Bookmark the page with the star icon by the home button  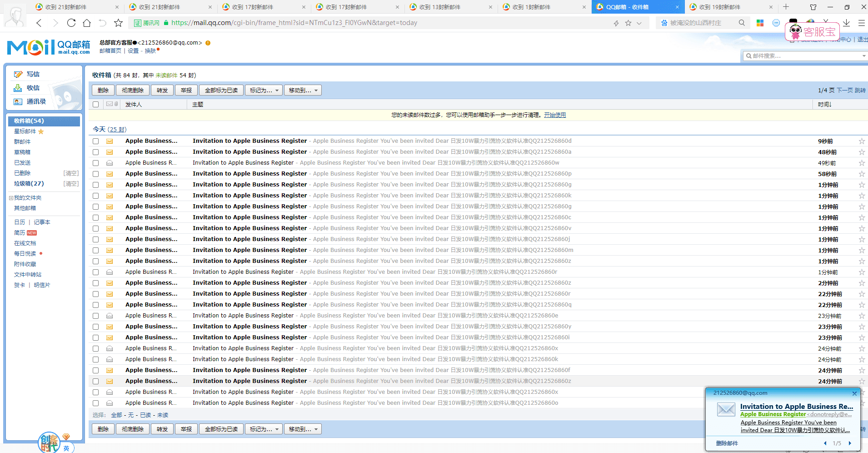pos(119,23)
